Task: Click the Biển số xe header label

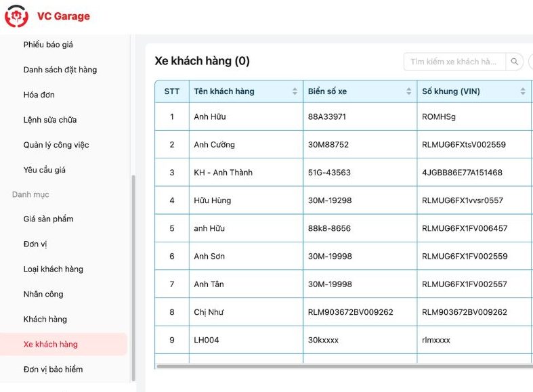Action: [x=327, y=91]
